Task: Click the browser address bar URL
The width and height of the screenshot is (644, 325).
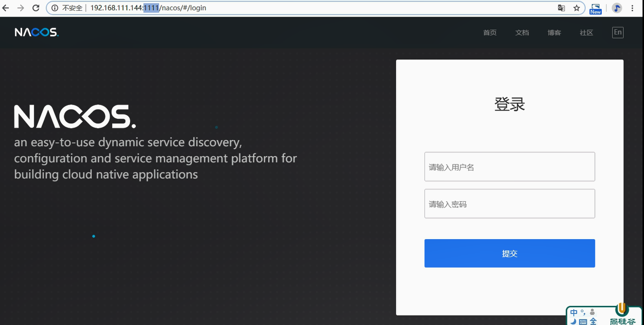Action: click(148, 8)
